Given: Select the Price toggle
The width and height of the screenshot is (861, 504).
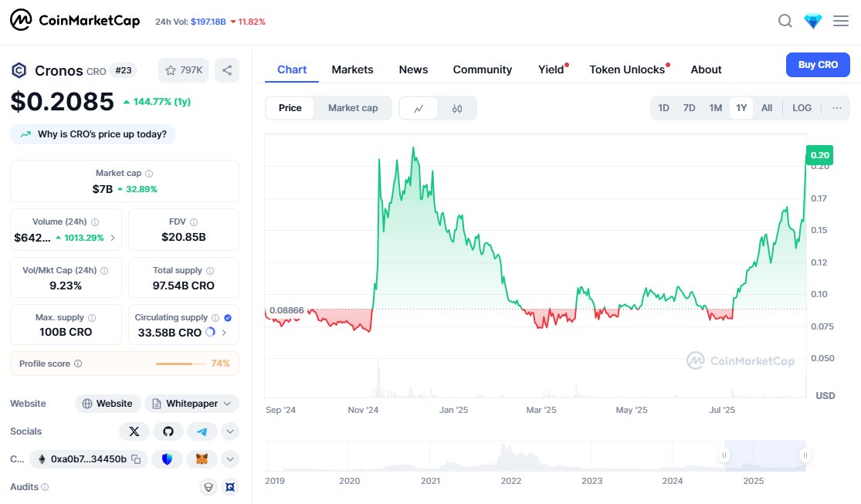Looking at the screenshot, I should (290, 108).
